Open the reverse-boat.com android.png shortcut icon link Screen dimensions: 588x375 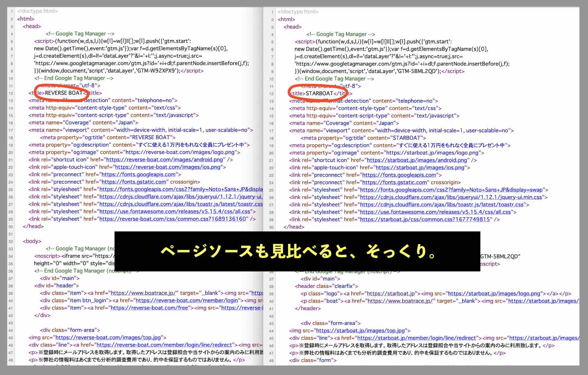(x=164, y=160)
